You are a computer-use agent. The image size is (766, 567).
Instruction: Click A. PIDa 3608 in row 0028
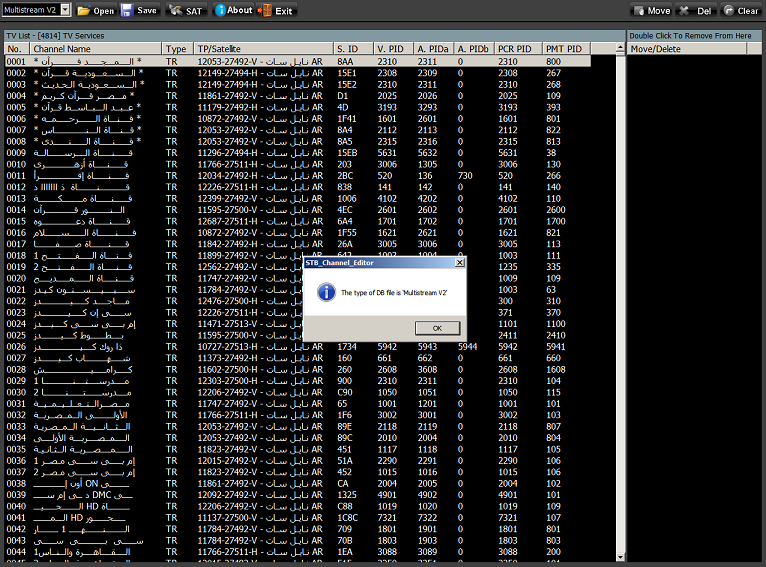tap(427, 370)
